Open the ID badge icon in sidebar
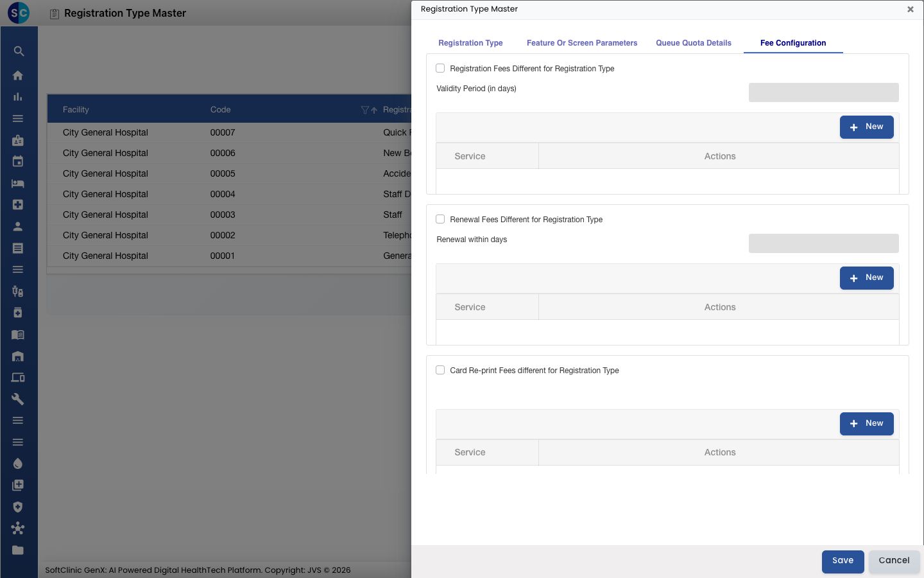This screenshot has width=924, height=578. coord(18,140)
